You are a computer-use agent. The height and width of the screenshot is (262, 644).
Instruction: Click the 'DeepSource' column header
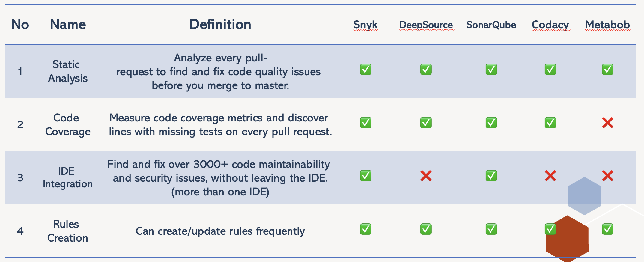[426, 25]
